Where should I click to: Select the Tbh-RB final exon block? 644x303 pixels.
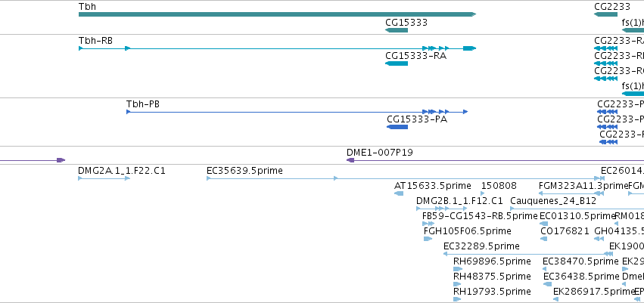[469, 48]
